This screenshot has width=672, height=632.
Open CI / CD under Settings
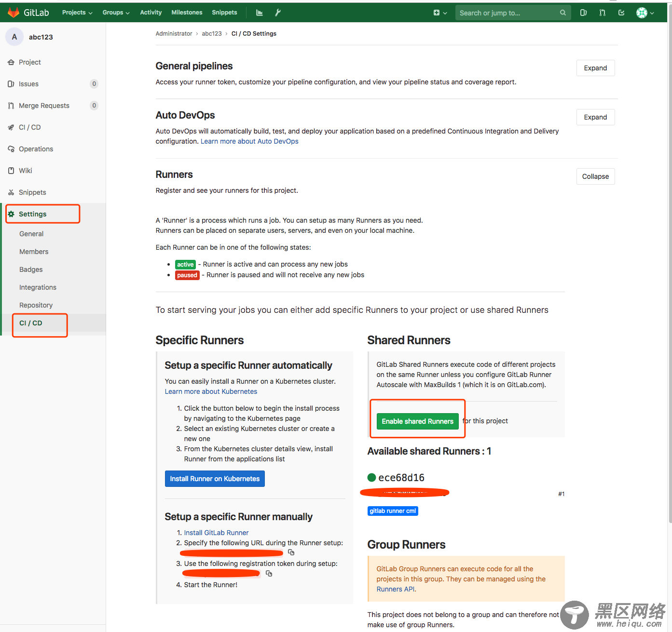click(31, 323)
